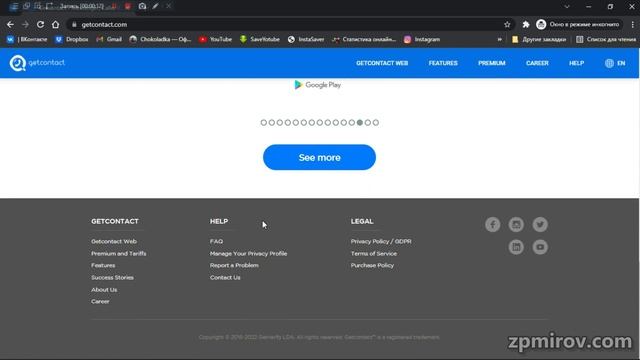Open the Другие закладки bookmarks folder
640x360 pixels.
pos(539,39)
